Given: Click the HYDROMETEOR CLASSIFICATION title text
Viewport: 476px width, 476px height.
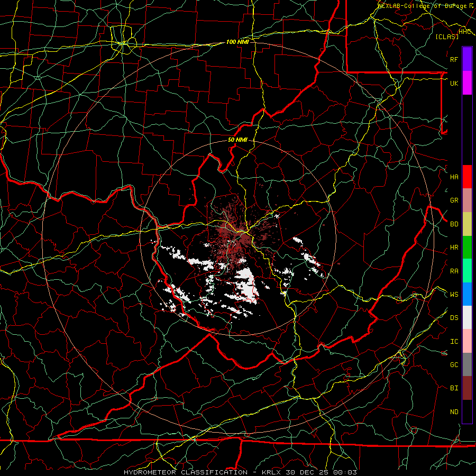Looking at the screenshot, I should (186, 472).
